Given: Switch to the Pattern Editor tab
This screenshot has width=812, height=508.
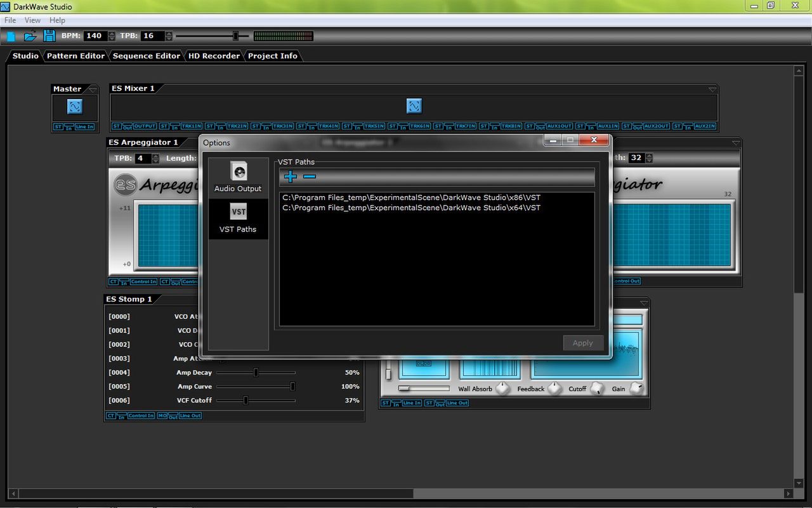Looking at the screenshot, I should point(75,56).
